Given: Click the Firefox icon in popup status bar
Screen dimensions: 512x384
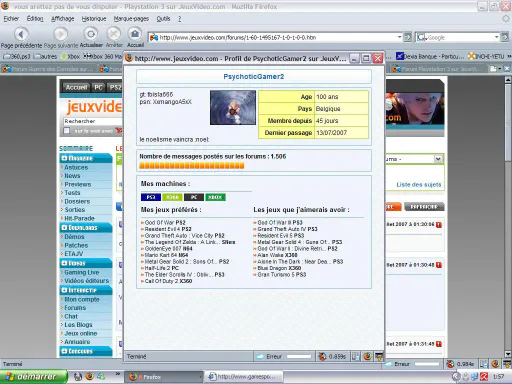Looking at the screenshot, I should [x=367, y=356].
